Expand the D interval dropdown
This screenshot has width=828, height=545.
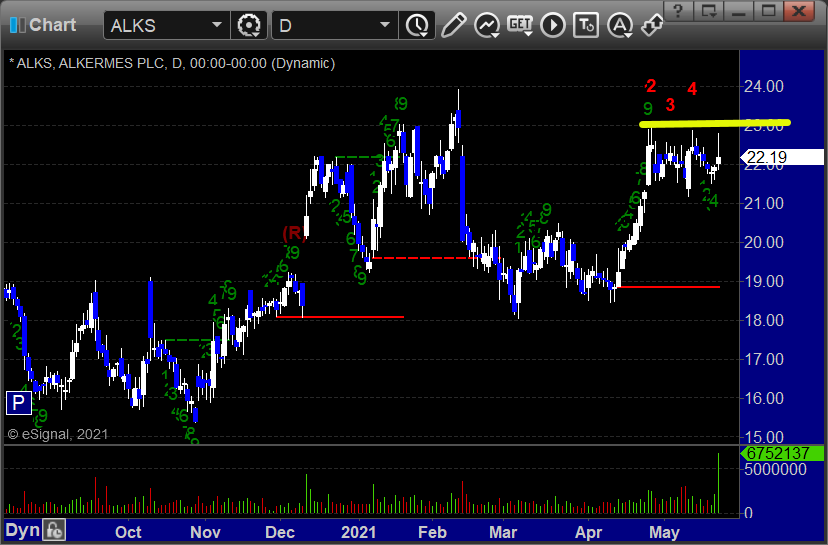coord(385,25)
